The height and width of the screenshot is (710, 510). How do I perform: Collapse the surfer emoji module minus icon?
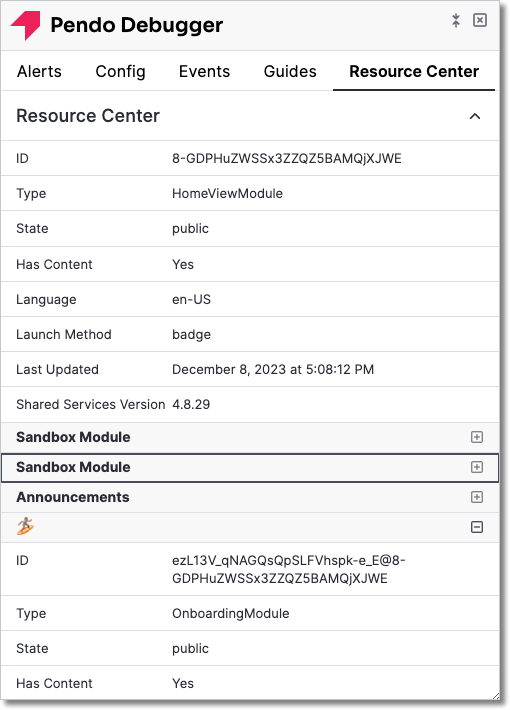coord(477,527)
